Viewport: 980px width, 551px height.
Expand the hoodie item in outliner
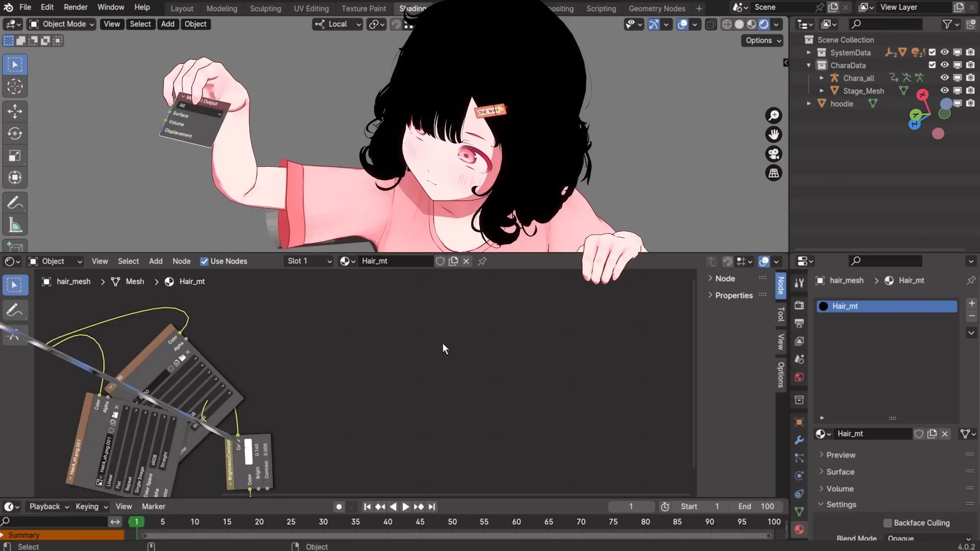[808, 104]
